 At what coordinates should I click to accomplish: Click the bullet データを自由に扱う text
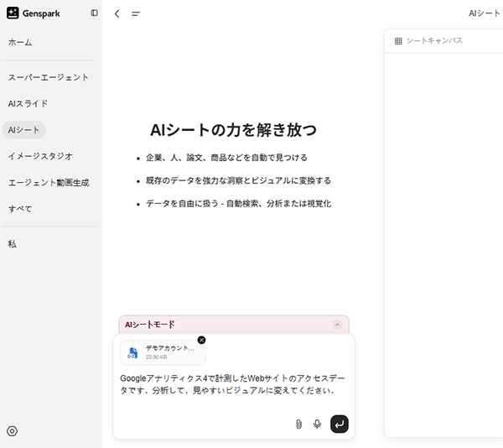click(238, 204)
